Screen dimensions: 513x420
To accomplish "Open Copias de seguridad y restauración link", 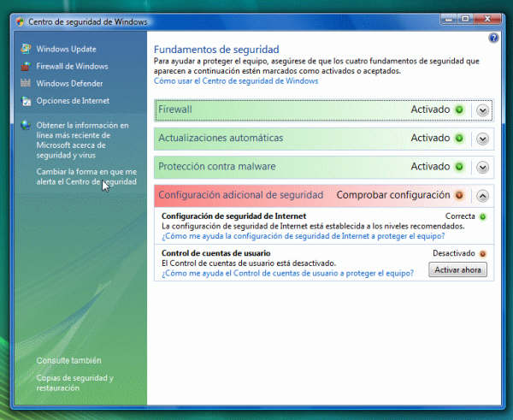I will [x=74, y=382].
